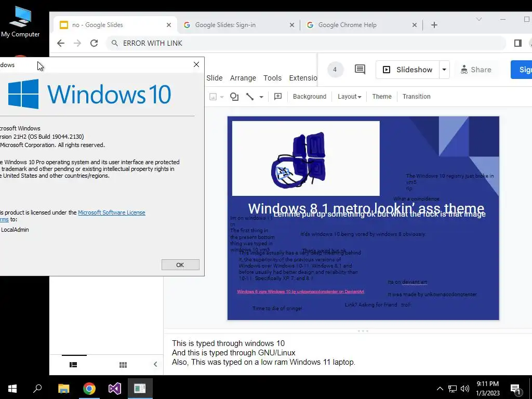This screenshot has height=399, width=532.
Task: Open the insert image toolbar icon
Action: coord(213,97)
